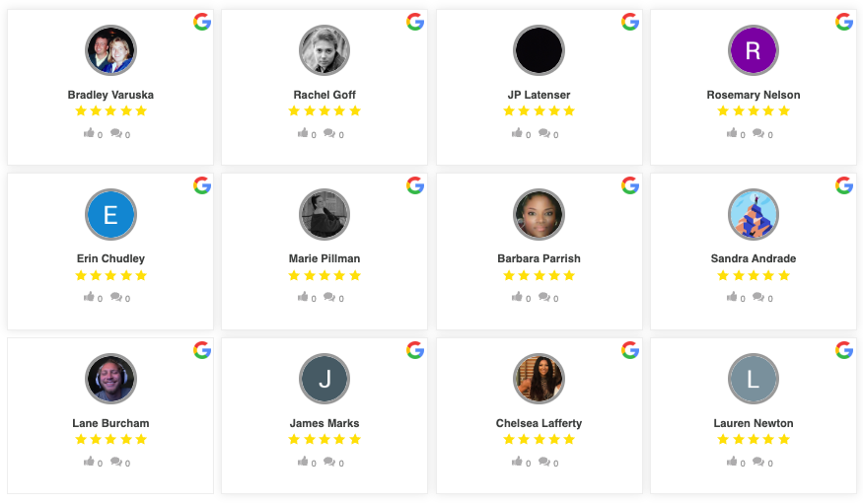Click Chelsea Lafferty's five-star rating
This screenshot has width=863, height=504.
coord(539,439)
